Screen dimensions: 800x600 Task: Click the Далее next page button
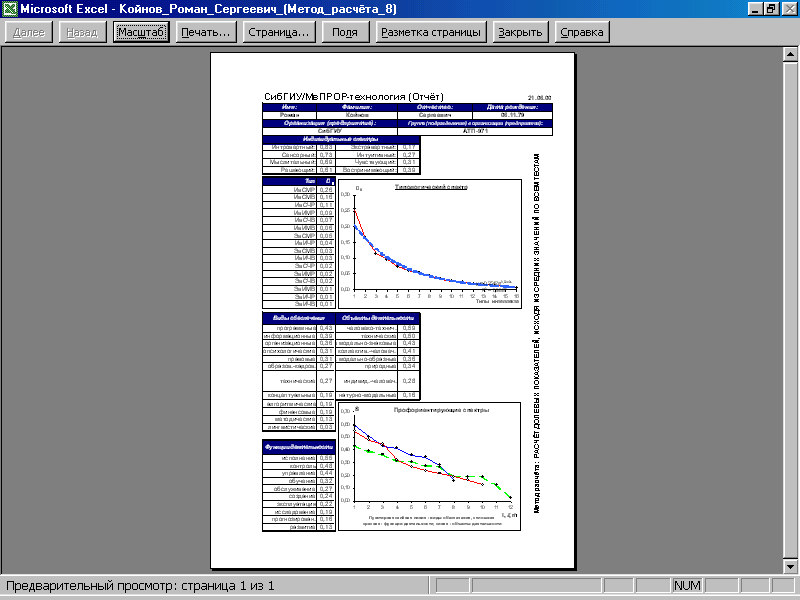(29, 32)
